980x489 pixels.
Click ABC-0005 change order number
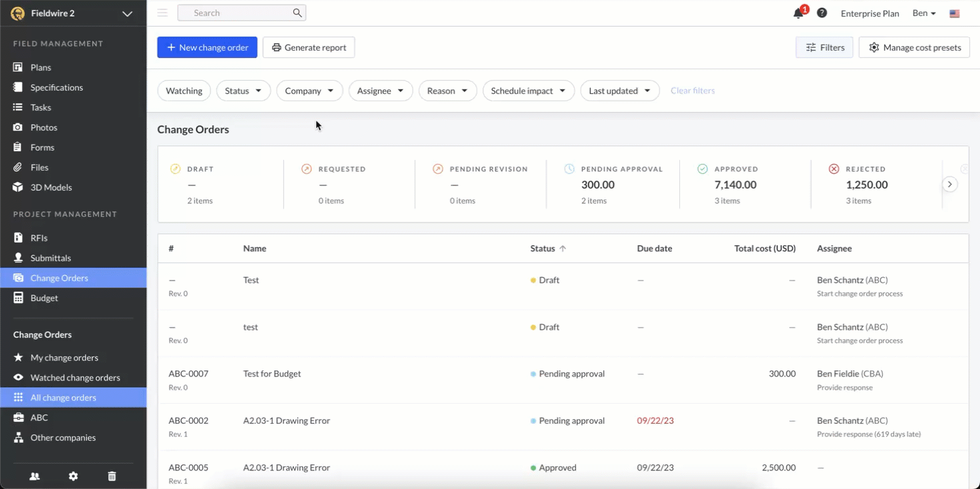point(189,468)
